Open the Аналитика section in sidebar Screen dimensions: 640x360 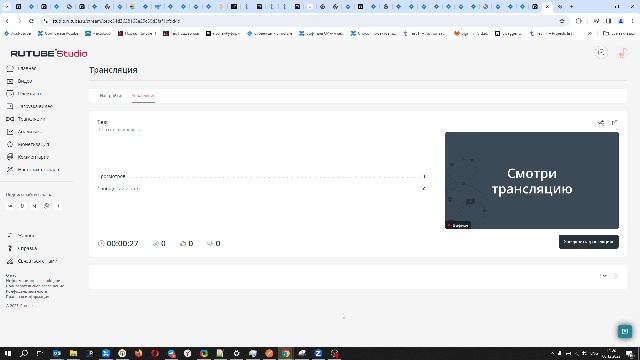(x=24, y=132)
